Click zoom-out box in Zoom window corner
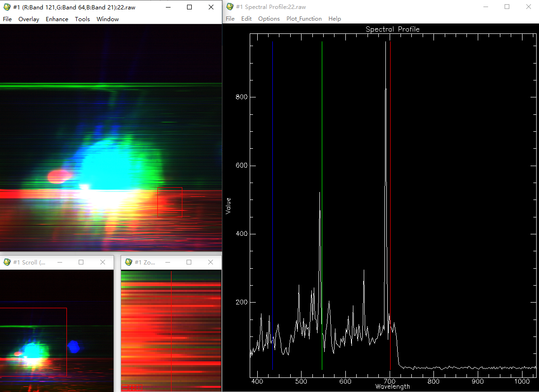The image size is (539, 392). (x=125, y=388)
